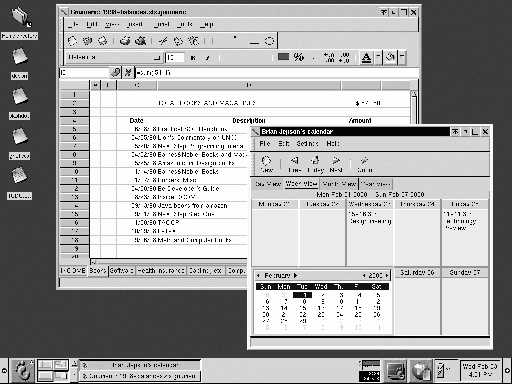This screenshot has width=512, height=384.
Task: Click the Gnumeric entry in the task list
Action: coord(139,376)
